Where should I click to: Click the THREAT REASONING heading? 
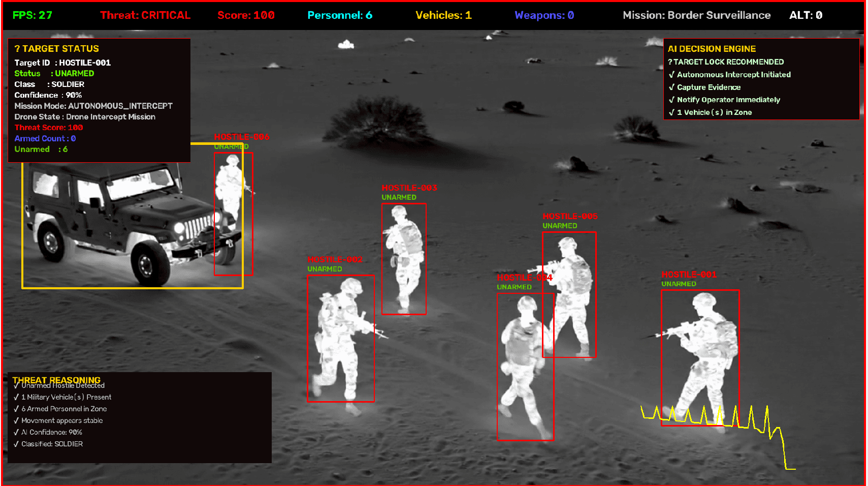click(56, 380)
